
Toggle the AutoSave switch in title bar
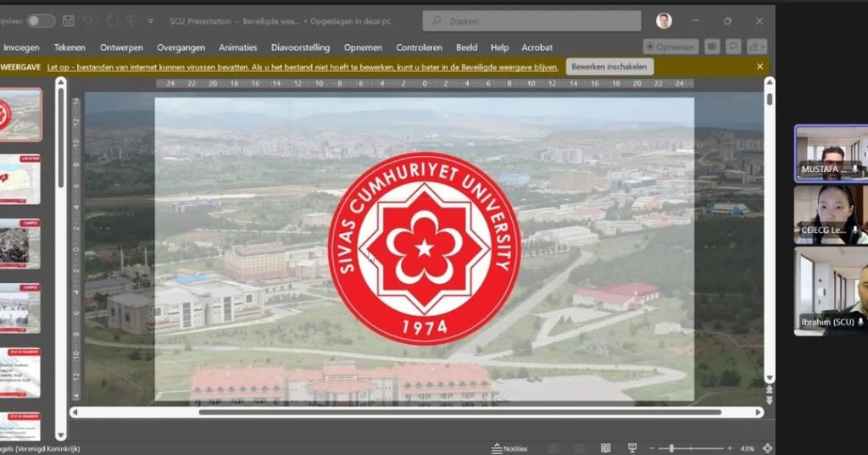40,20
